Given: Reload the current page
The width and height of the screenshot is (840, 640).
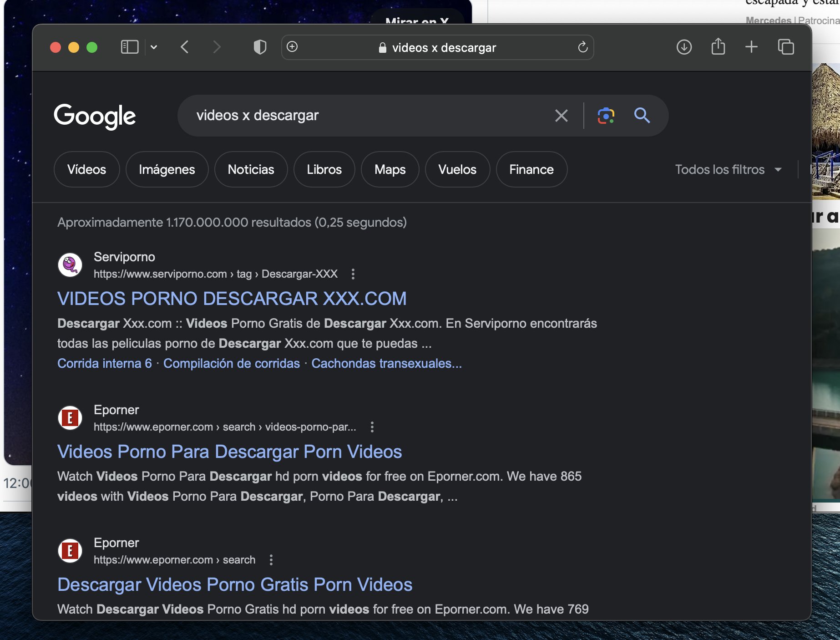Looking at the screenshot, I should tap(582, 47).
